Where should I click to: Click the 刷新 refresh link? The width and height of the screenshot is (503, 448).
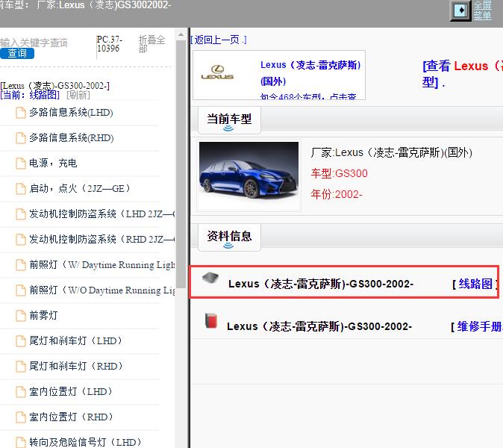[x=78, y=95]
